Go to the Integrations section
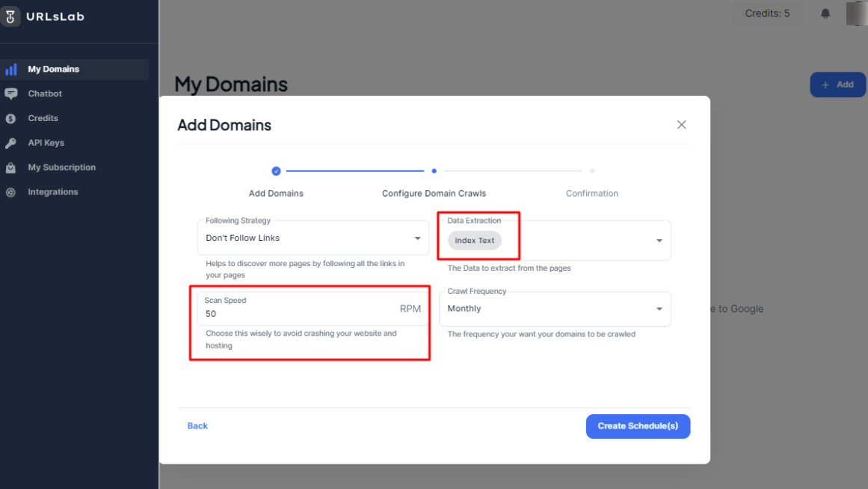 pos(52,192)
